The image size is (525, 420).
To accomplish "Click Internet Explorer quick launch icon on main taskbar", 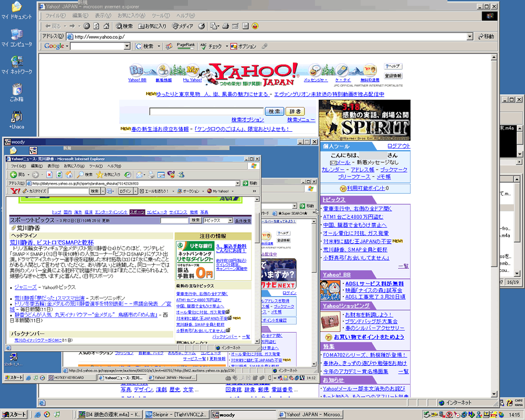I will point(37,415).
